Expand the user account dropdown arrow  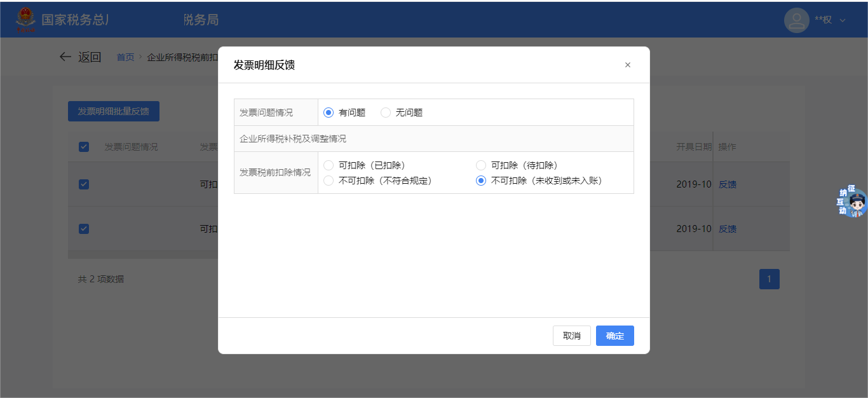tap(843, 20)
